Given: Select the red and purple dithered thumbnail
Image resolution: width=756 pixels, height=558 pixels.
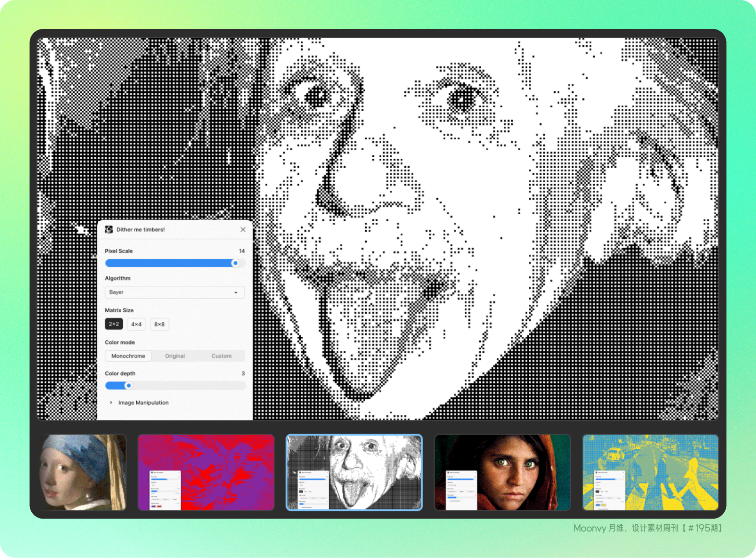Looking at the screenshot, I should 206,472.
